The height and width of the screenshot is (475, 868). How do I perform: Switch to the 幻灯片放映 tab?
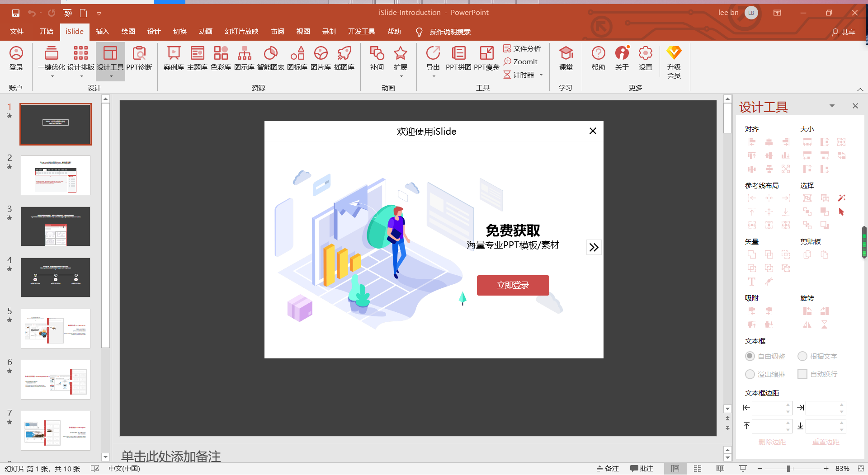click(242, 32)
